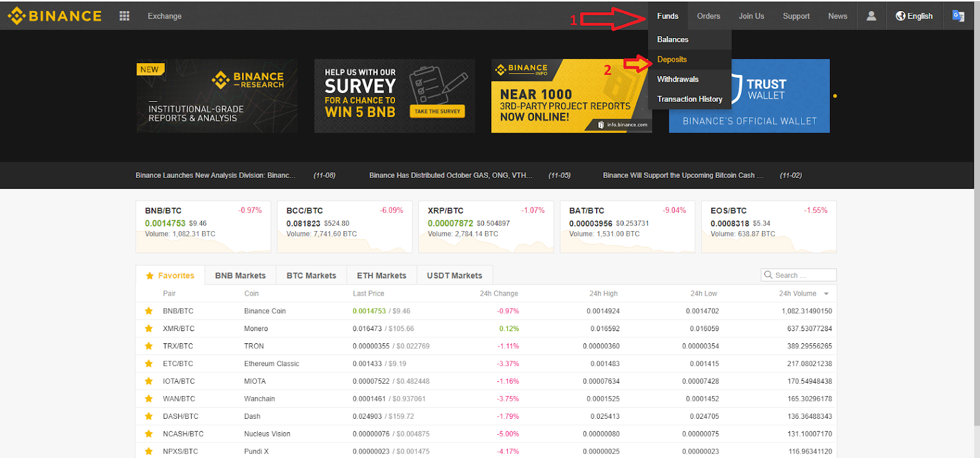Image resolution: width=980 pixels, height=458 pixels.
Task: Select Ethereum Classic coin name
Action: point(271,364)
